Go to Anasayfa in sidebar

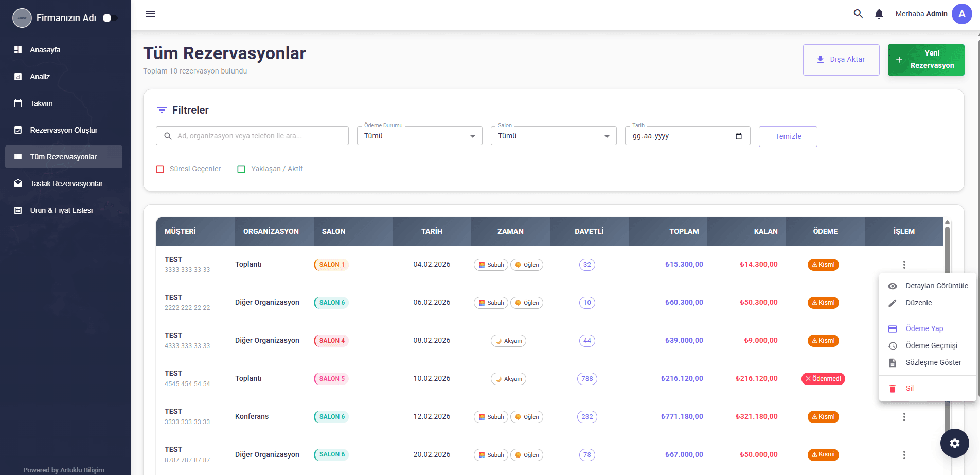point(64,50)
